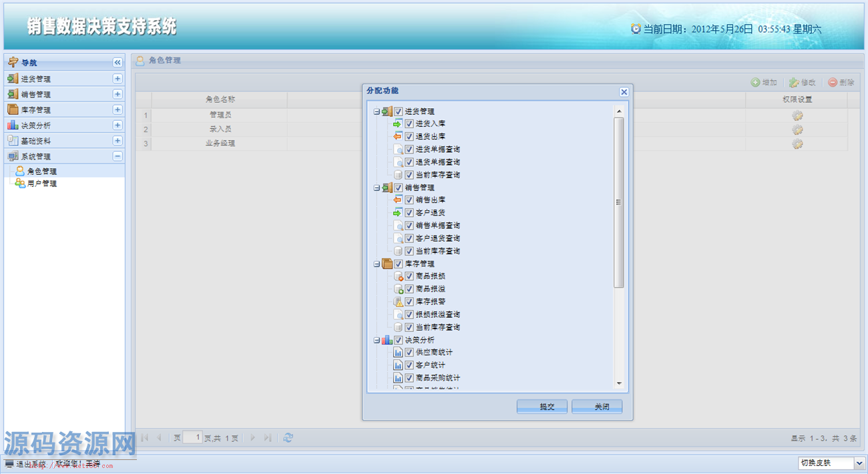868x474 pixels.
Task: Collapse the 决策分析 node in dialog tree
Action: point(377,340)
